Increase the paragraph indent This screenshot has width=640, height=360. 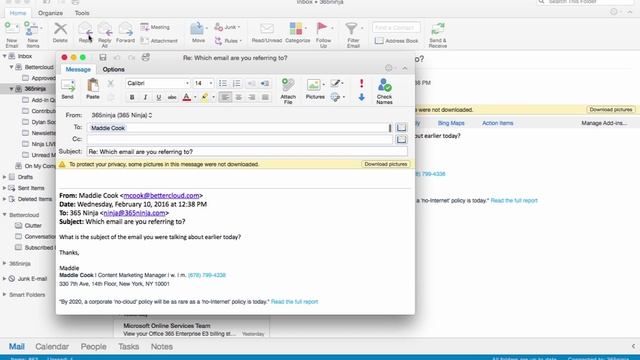tap(265, 83)
